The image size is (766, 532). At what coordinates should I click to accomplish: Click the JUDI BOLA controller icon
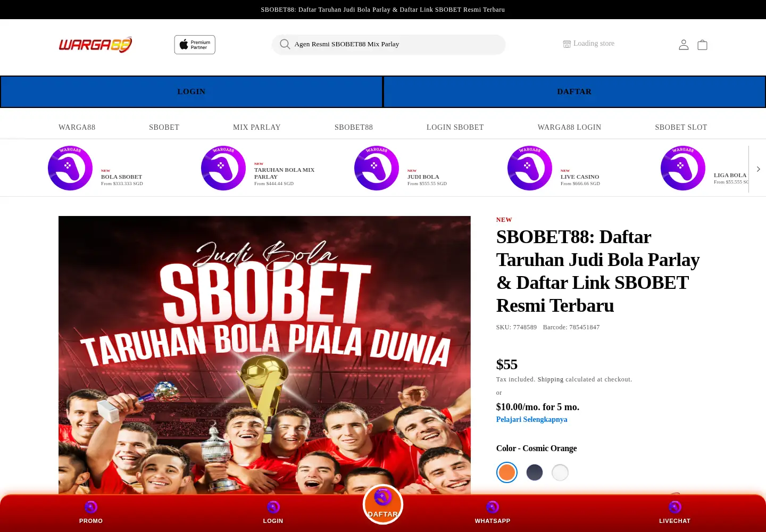[x=377, y=168]
